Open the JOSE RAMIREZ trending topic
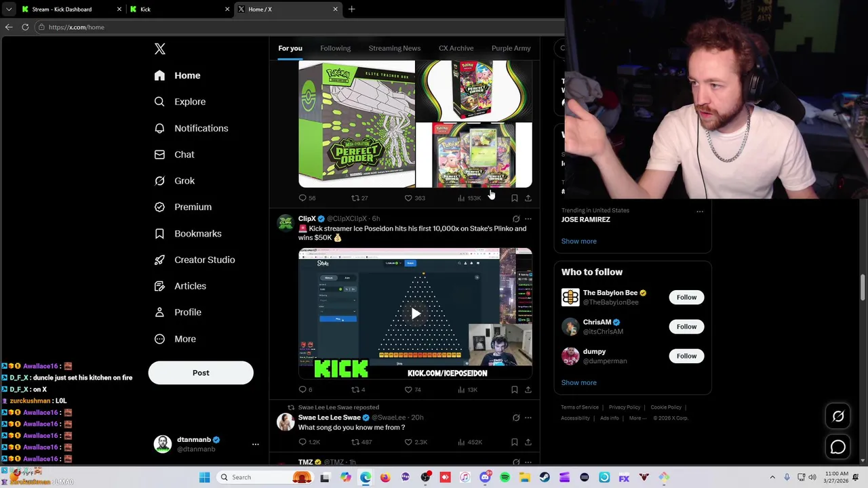 click(586, 220)
